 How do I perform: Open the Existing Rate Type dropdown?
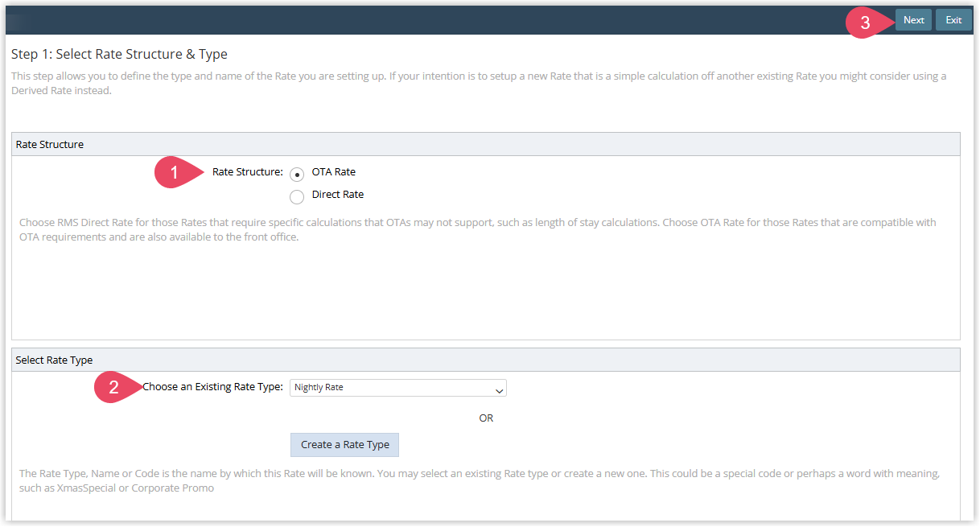pyautogui.click(x=398, y=388)
